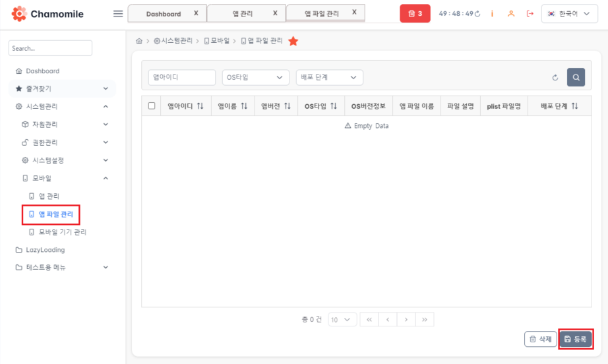608x364 pixels.
Task: Click the 앱아이디 input field
Action: [x=182, y=78]
